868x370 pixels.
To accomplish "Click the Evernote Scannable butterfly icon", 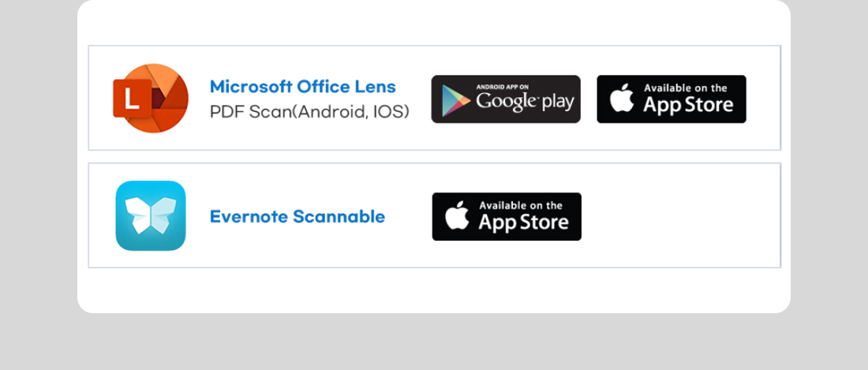I will 151,215.
